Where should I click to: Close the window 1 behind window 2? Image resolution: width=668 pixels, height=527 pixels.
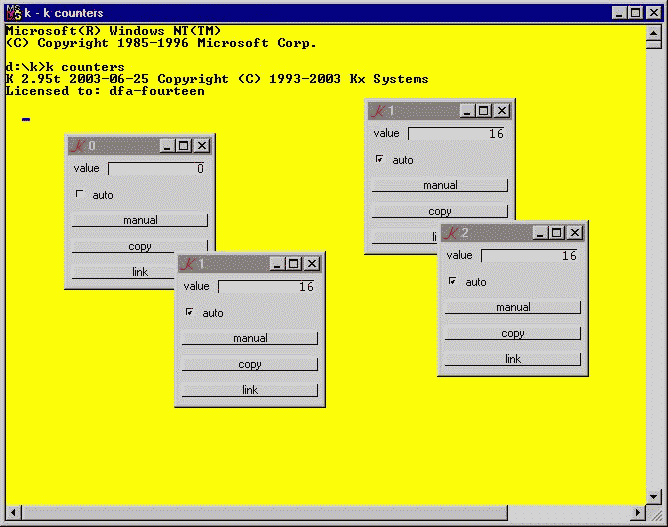pos(502,111)
